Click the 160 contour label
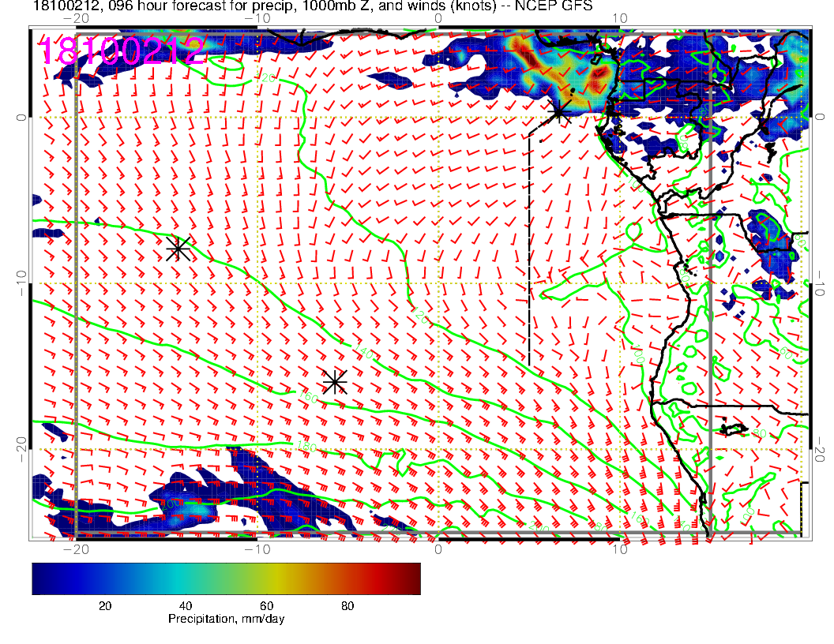This screenshot has height=644, width=834. point(308,396)
